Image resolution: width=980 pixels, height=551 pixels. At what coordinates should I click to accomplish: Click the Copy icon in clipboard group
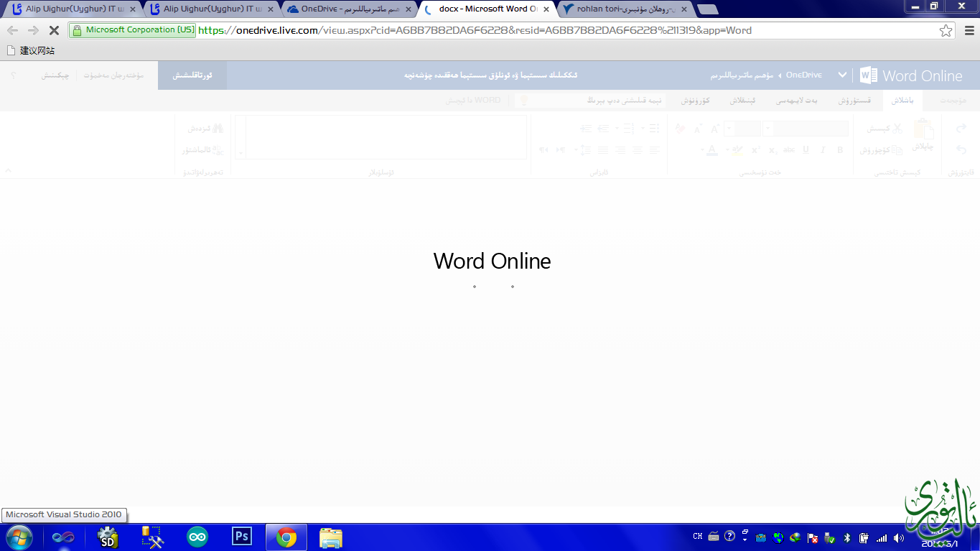pos(897,150)
